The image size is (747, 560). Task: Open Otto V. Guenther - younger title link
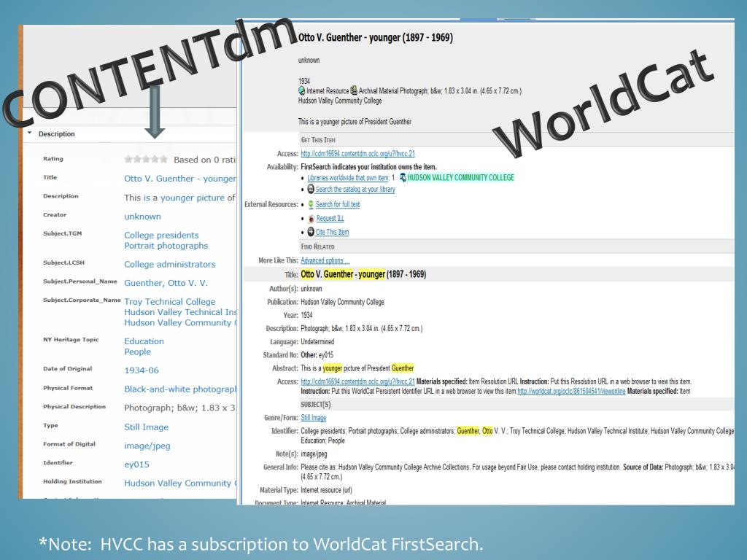coord(180,179)
